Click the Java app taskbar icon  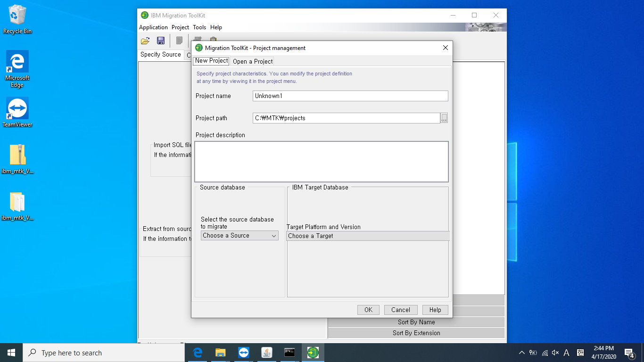click(267, 353)
